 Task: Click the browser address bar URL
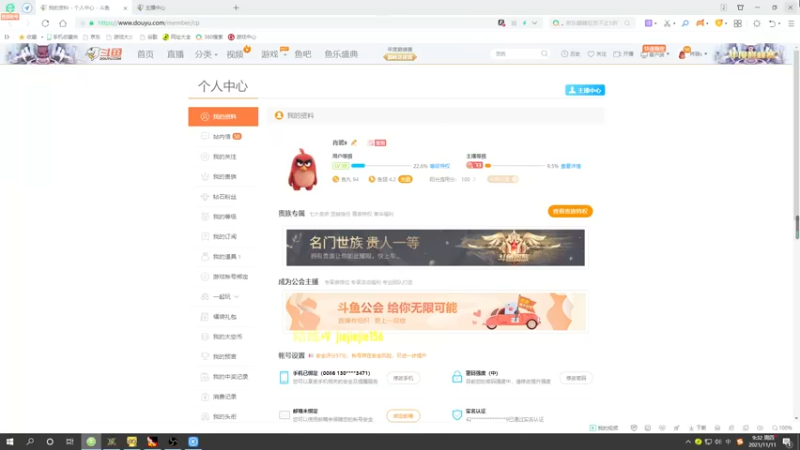tap(148, 23)
